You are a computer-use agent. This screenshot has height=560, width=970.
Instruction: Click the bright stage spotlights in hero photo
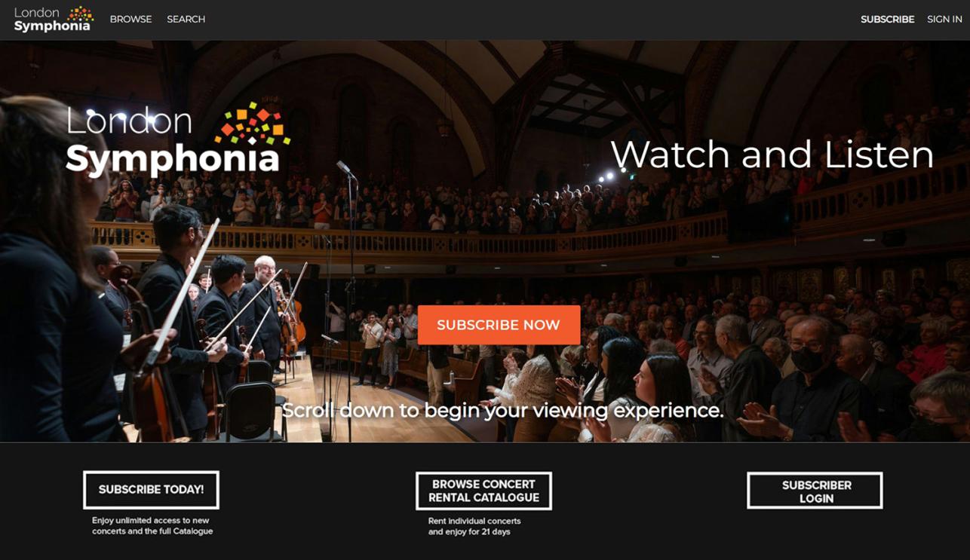point(608,177)
